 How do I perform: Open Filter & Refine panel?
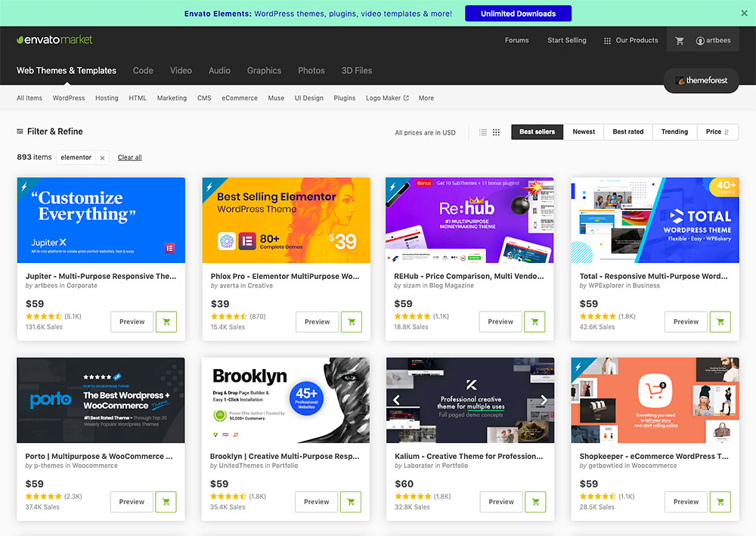(x=50, y=132)
